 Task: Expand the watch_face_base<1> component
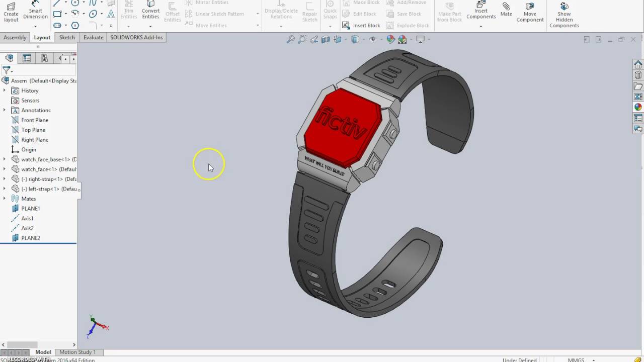[5, 159]
